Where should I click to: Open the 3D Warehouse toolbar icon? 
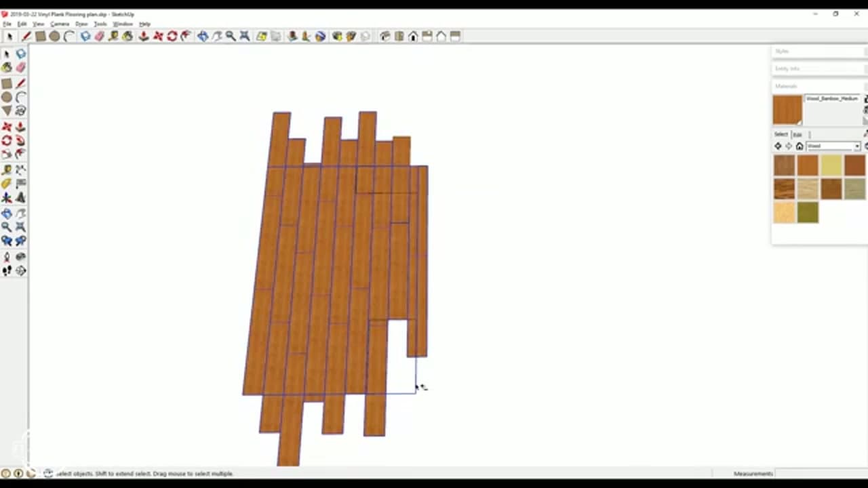337,37
